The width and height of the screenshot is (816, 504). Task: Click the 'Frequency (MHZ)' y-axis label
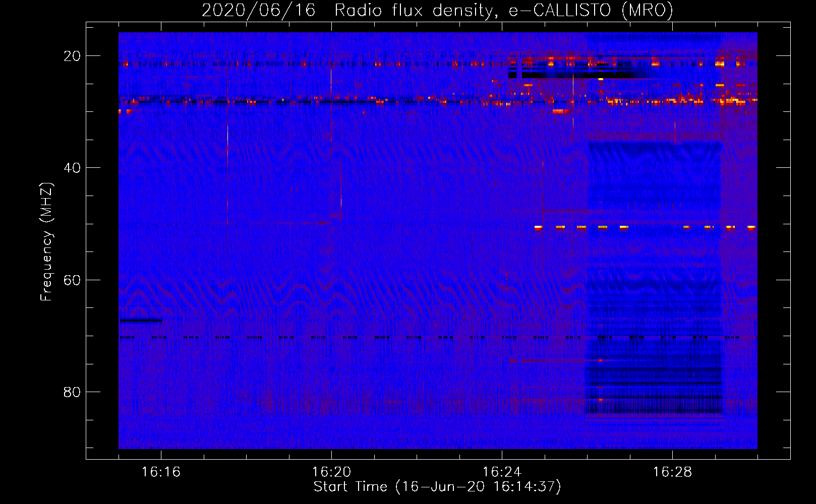click(46, 242)
